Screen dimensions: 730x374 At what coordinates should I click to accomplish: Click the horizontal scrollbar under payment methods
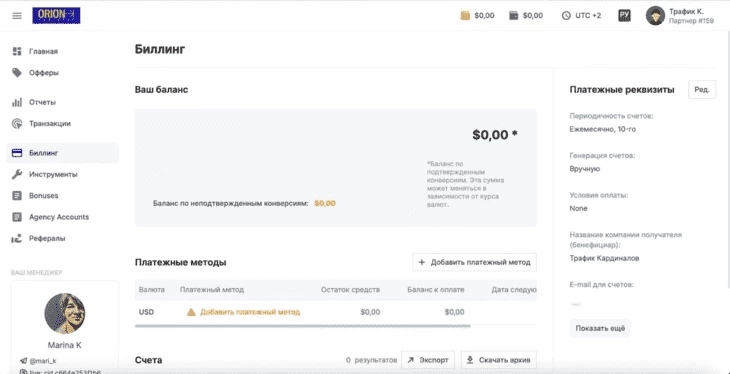[x=303, y=326]
